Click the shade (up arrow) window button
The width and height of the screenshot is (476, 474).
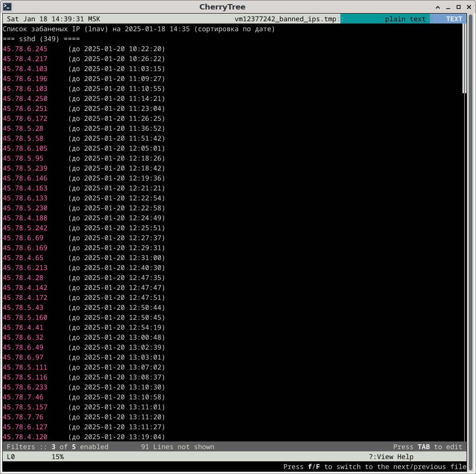(438, 7)
